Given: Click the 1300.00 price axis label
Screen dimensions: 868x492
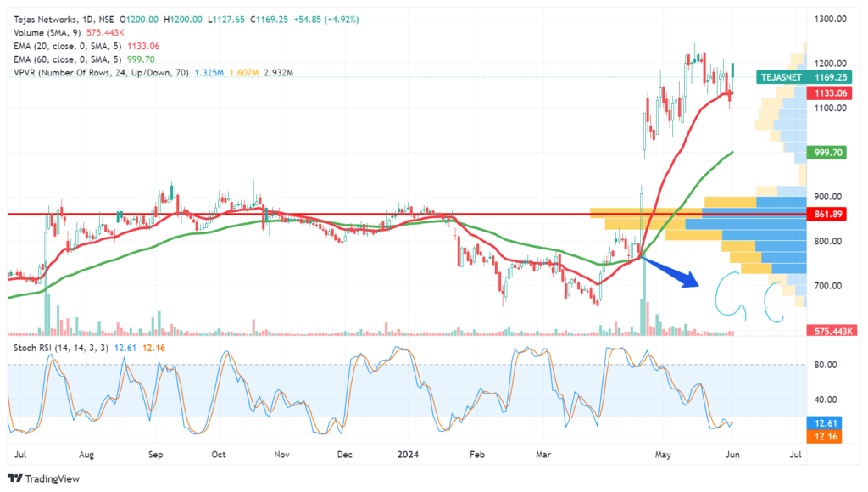Looking at the screenshot, I should click(830, 19).
